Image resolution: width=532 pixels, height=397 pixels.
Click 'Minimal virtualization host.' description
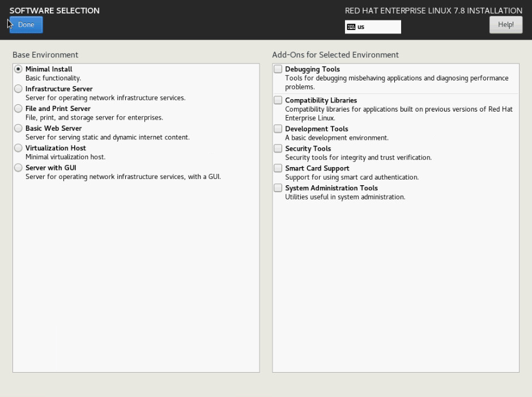(66, 157)
